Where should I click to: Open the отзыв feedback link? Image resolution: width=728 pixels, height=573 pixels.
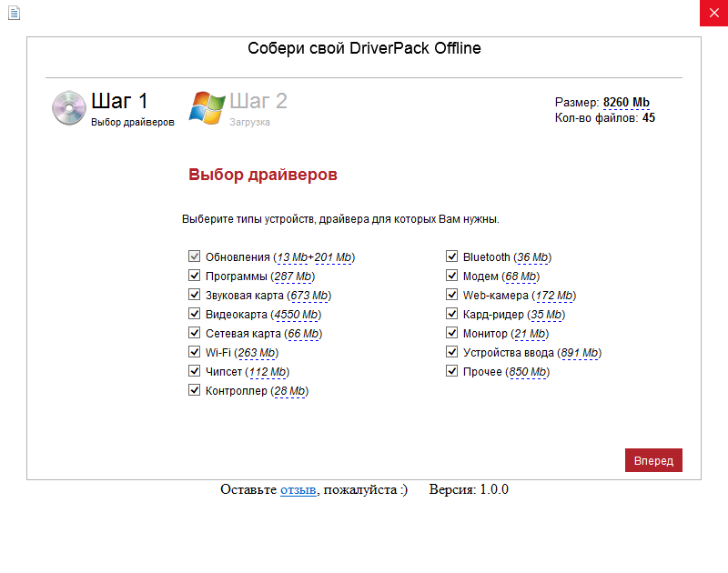[298, 489]
